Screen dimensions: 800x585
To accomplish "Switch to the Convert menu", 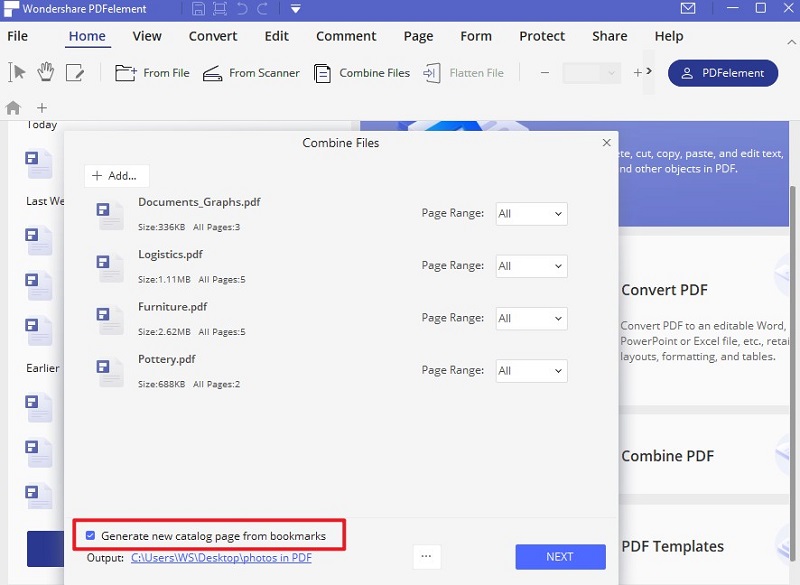I will pyautogui.click(x=212, y=36).
